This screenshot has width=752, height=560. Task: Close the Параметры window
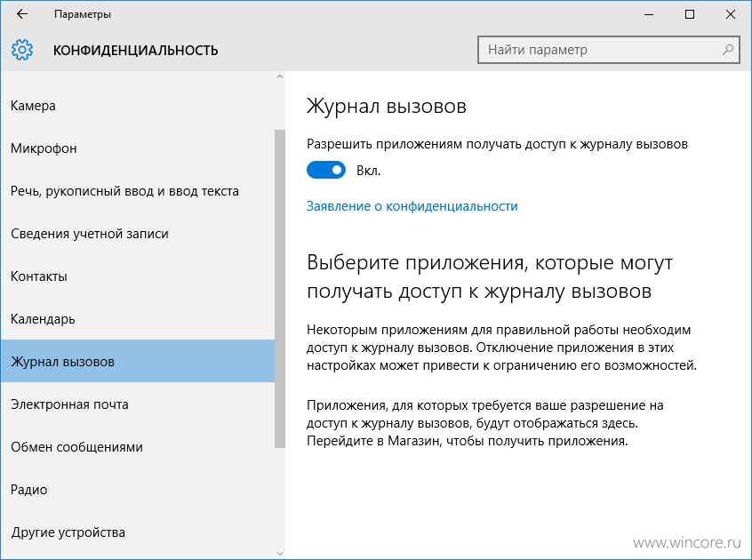731,14
